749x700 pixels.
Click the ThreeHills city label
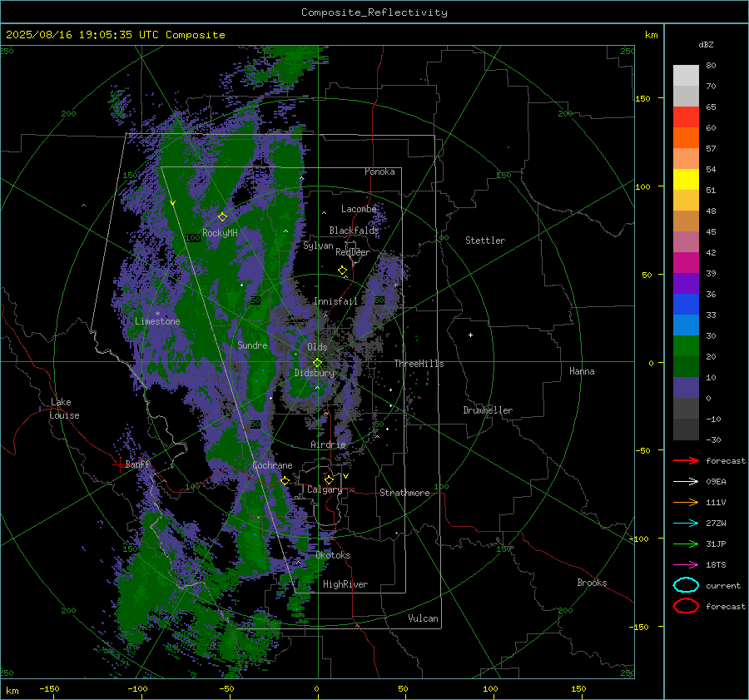click(x=419, y=364)
